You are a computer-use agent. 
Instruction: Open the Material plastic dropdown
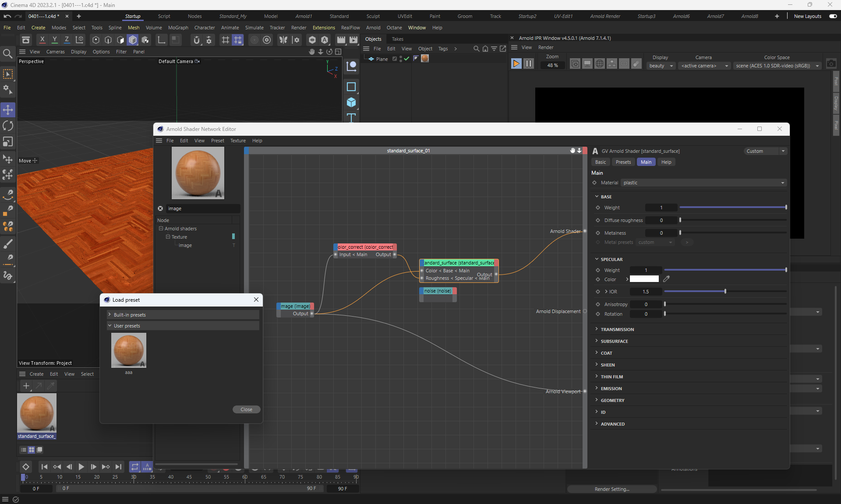point(703,183)
